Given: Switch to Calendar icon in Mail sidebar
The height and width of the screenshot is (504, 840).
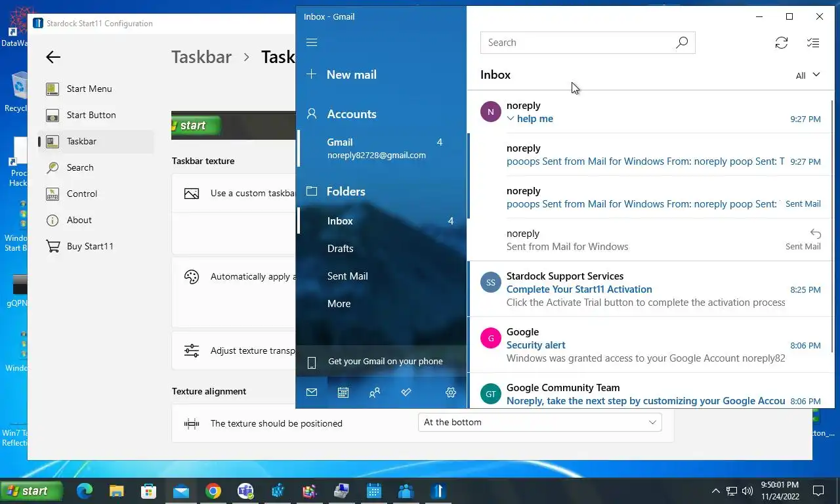Looking at the screenshot, I should point(343,392).
